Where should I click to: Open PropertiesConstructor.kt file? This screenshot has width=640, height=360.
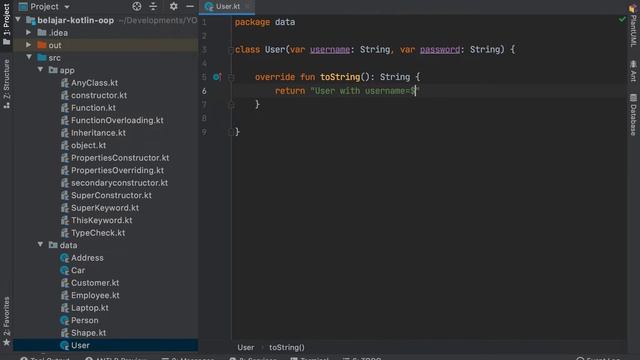[120, 158]
